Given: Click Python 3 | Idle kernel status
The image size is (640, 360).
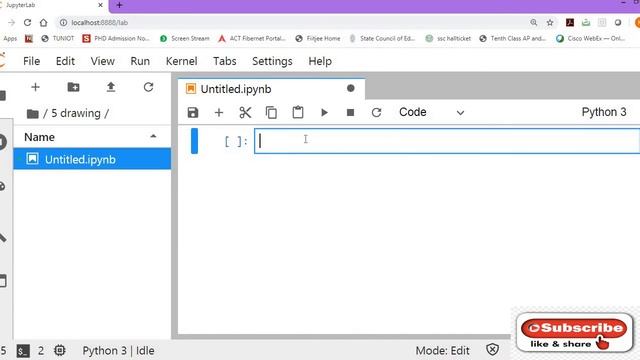Looking at the screenshot, I should pyautogui.click(x=118, y=351).
